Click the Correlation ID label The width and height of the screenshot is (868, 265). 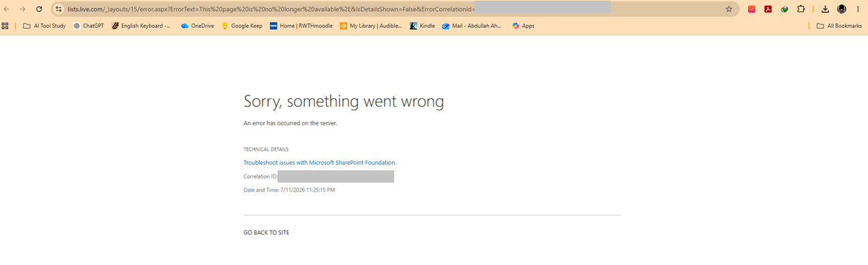tap(260, 176)
